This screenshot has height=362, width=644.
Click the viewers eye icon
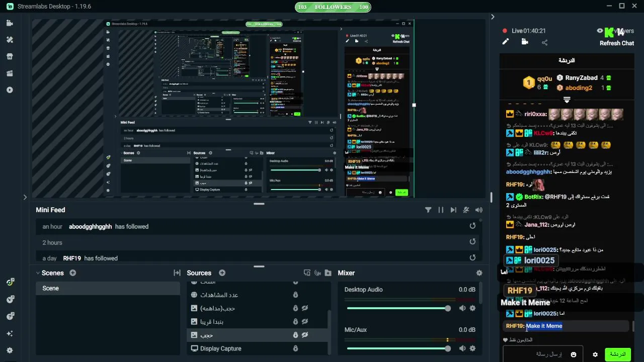[600, 31]
